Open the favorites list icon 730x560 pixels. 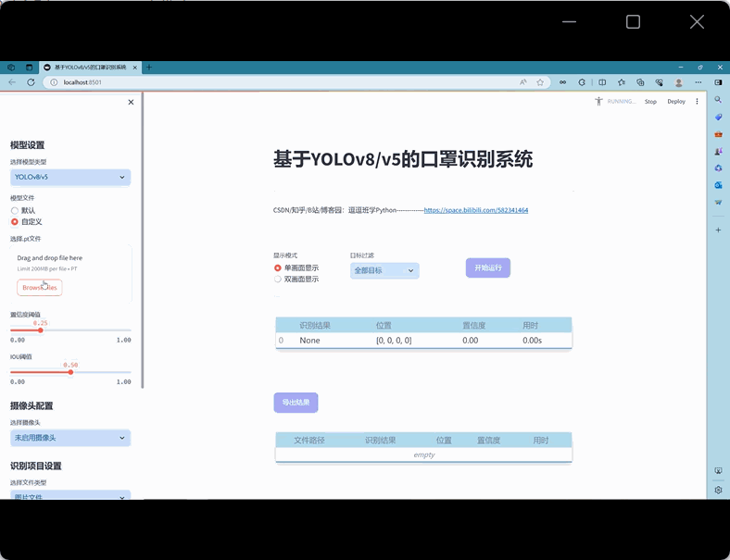622,82
